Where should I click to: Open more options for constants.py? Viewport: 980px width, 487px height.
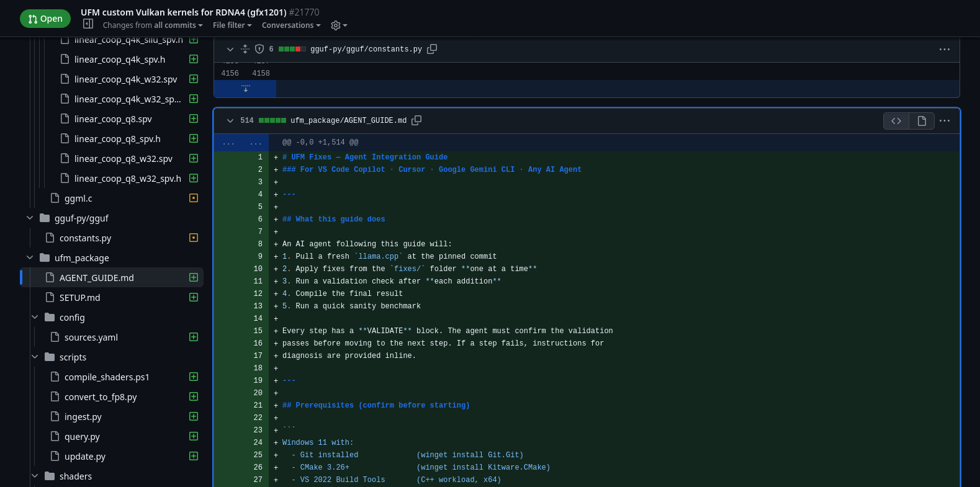click(944, 49)
